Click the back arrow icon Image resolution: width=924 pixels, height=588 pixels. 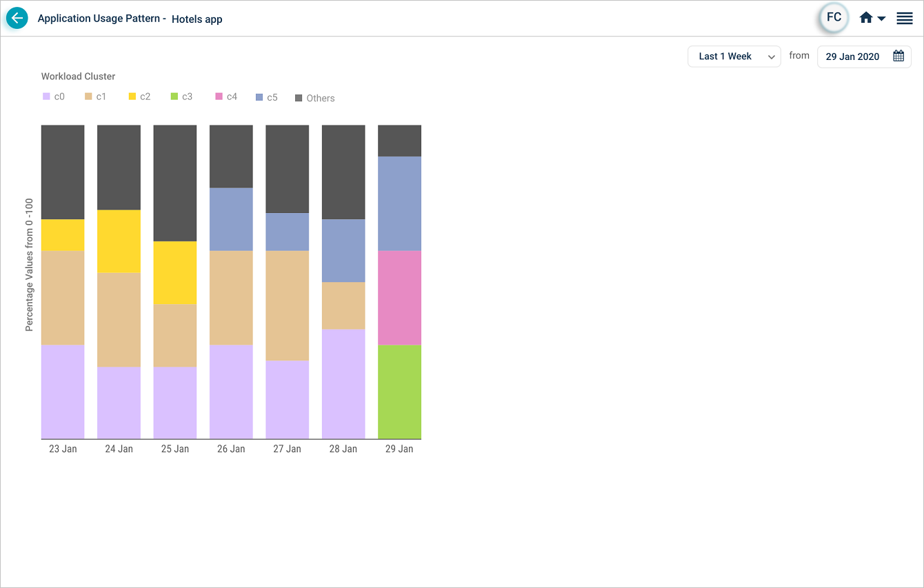click(17, 19)
